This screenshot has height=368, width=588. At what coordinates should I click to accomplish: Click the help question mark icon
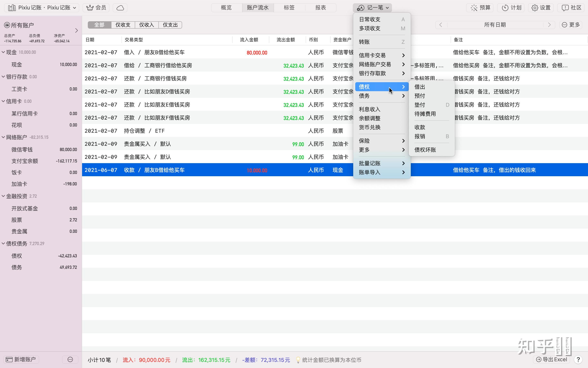pyautogui.click(x=578, y=359)
